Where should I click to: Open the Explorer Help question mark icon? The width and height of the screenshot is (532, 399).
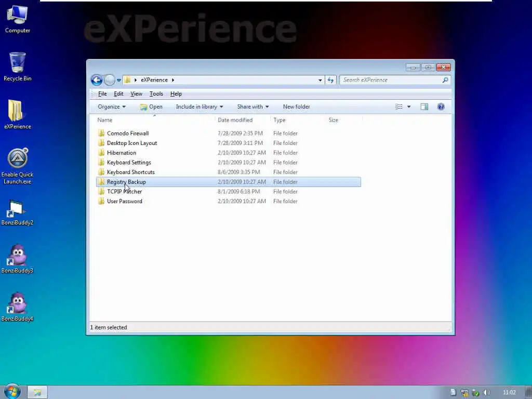[441, 107]
